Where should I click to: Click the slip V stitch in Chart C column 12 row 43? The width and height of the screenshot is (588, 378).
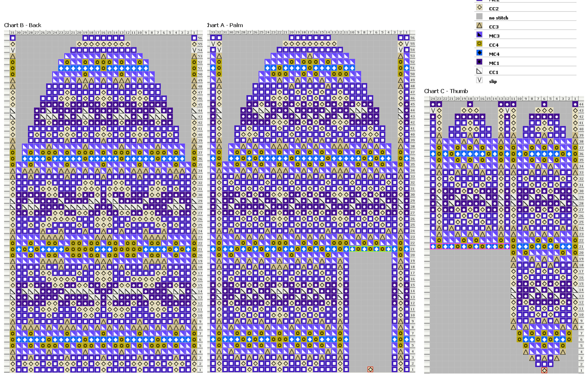pyautogui.click(x=507, y=110)
